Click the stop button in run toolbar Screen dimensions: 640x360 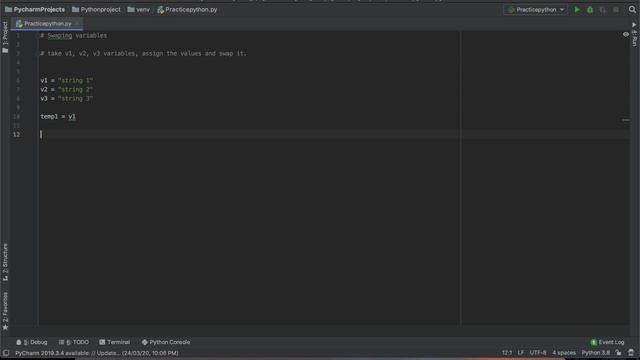point(616,9)
